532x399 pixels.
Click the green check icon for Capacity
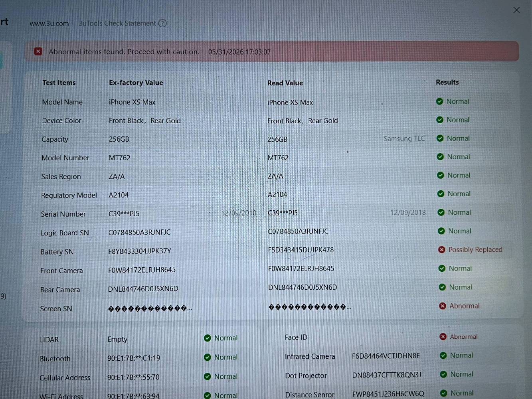pos(440,138)
